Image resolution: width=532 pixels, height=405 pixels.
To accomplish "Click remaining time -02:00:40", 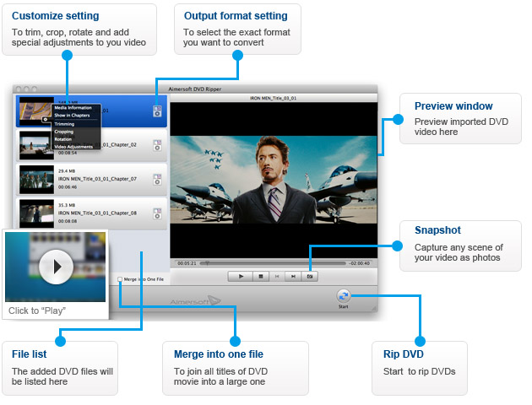I will pos(359,263).
